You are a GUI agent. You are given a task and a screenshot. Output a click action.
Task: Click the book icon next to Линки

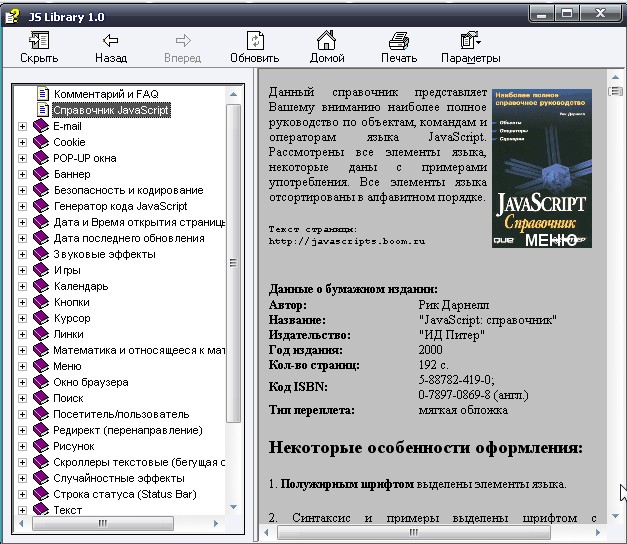click(x=41, y=334)
